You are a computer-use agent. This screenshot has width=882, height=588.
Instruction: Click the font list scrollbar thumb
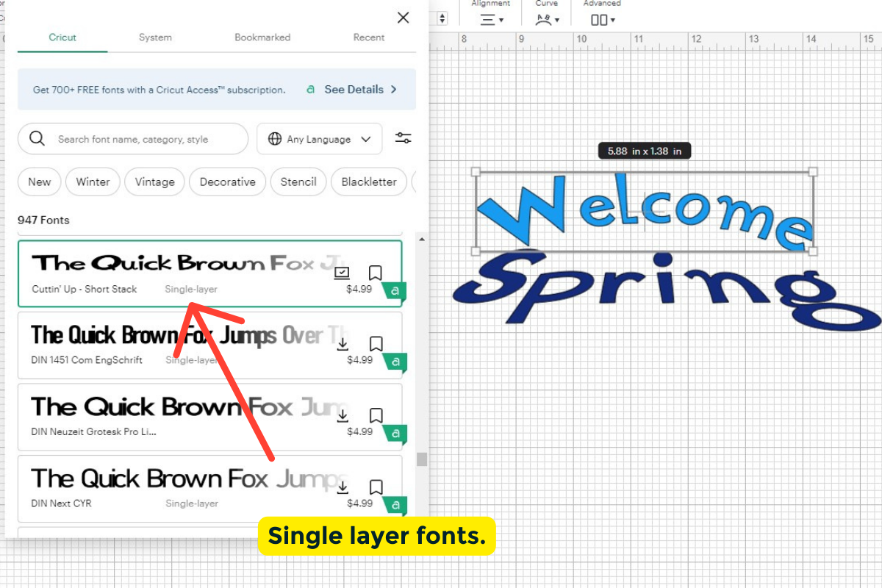[x=421, y=459]
